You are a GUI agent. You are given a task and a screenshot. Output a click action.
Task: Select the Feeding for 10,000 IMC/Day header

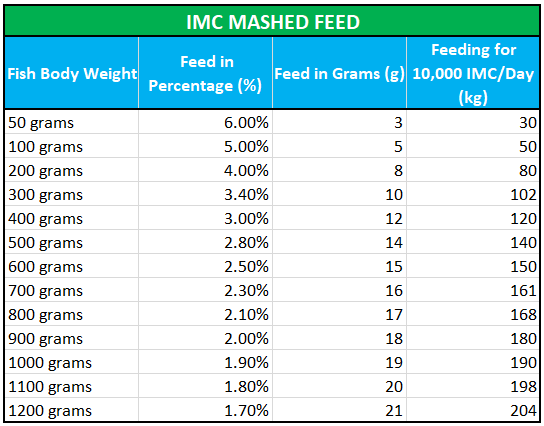point(473,73)
